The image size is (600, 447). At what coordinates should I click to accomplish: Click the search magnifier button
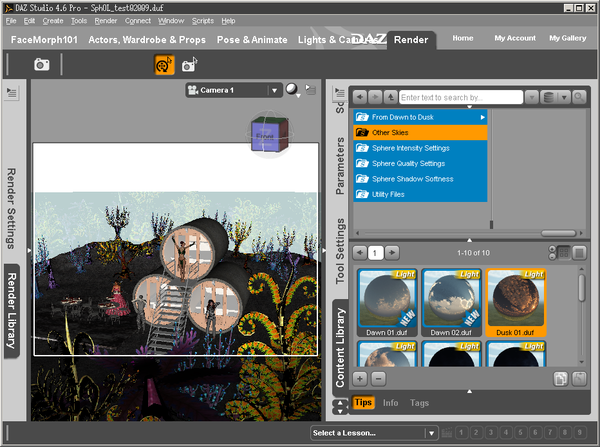click(579, 97)
